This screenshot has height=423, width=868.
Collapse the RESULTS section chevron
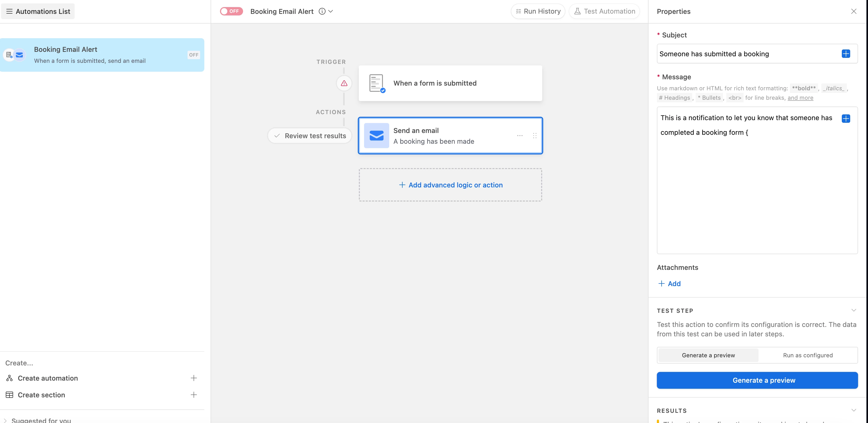854,410
